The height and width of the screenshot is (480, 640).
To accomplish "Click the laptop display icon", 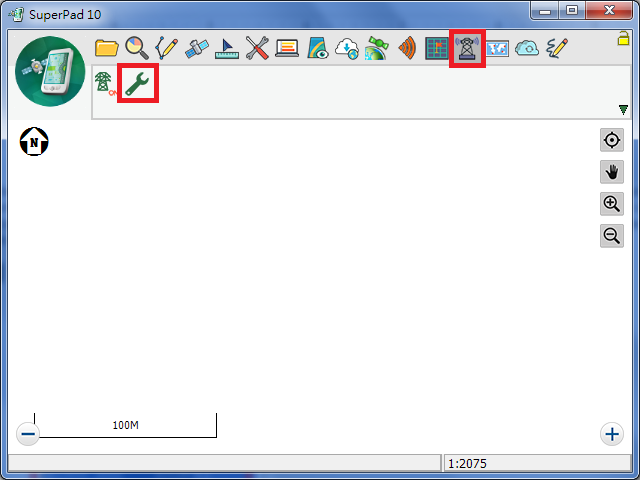I will 287,48.
